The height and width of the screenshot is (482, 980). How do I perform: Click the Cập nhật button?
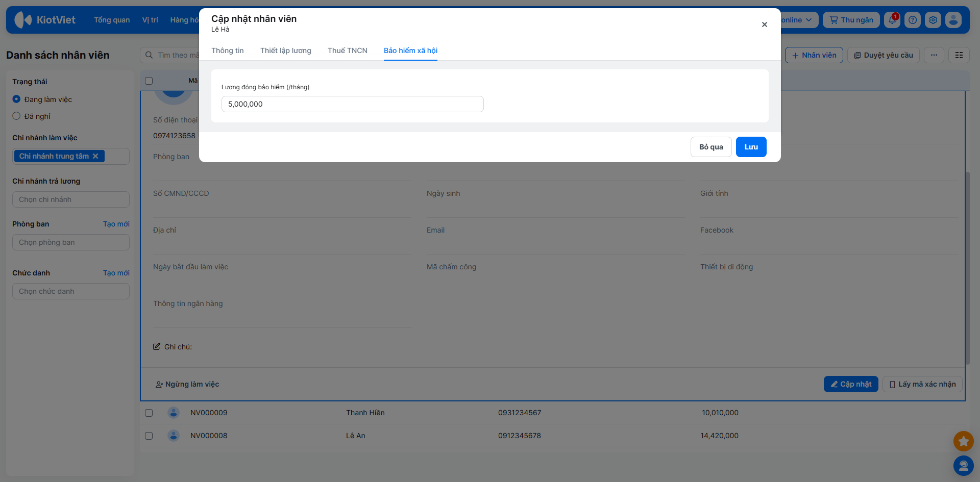point(851,384)
